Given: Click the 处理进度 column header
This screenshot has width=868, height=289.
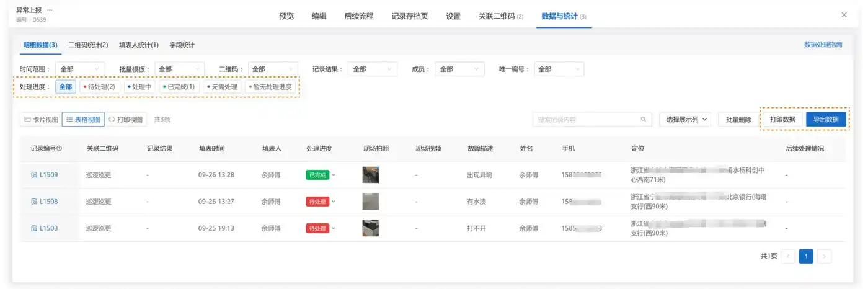Looking at the screenshot, I should (319, 149).
